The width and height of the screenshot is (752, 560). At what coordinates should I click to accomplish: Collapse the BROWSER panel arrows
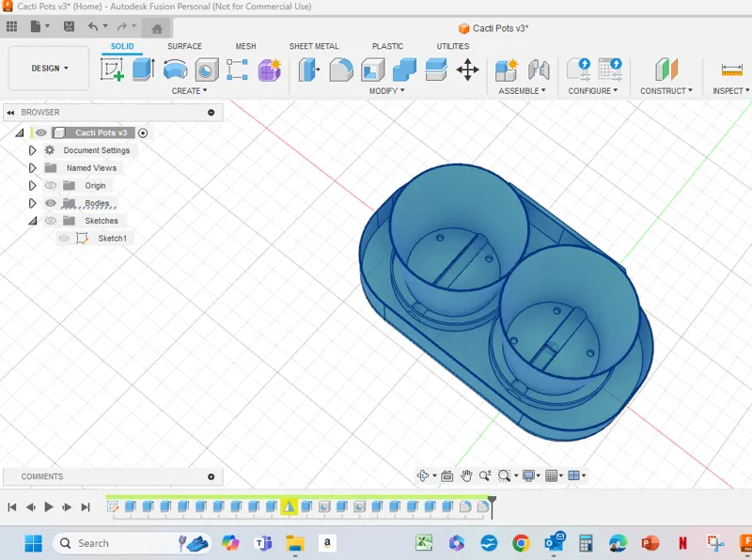point(10,112)
